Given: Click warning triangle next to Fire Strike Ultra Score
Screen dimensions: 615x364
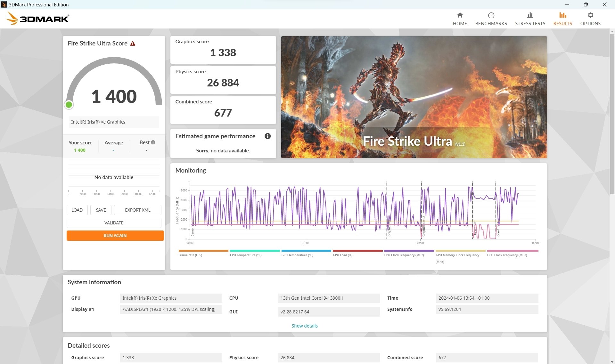Looking at the screenshot, I should pos(133,44).
